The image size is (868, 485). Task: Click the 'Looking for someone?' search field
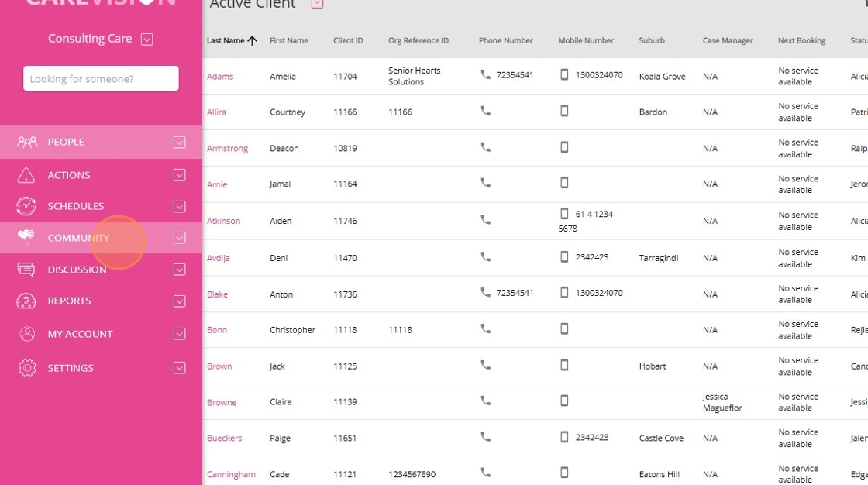point(101,78)
